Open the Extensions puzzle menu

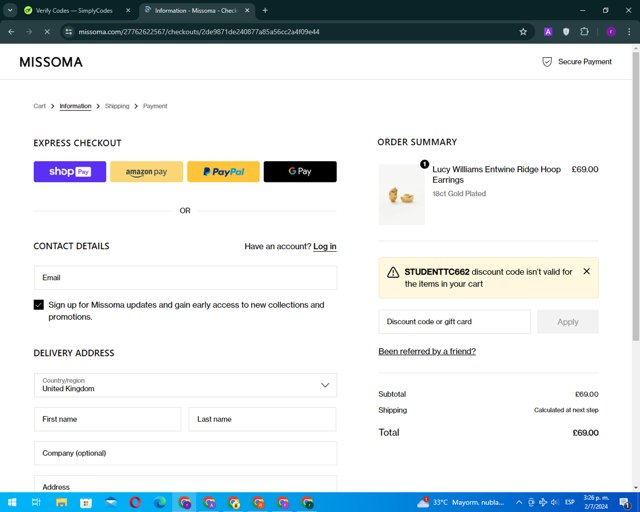(x=584, y=32)
